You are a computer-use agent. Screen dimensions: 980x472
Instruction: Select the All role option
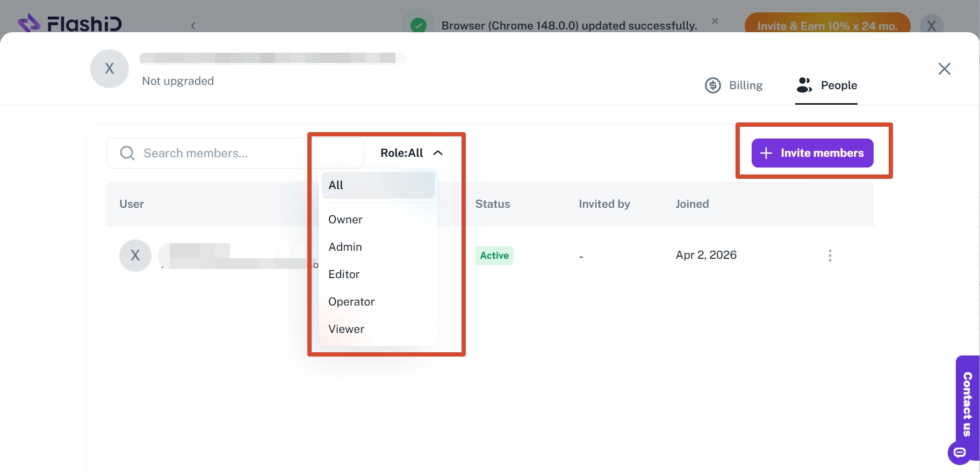378,185
